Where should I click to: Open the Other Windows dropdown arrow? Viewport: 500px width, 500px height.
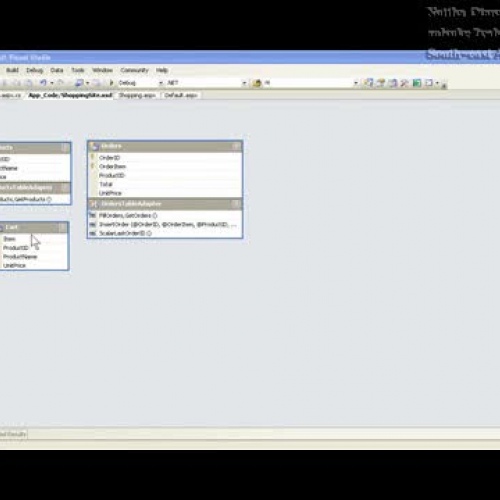pos(437,83)
